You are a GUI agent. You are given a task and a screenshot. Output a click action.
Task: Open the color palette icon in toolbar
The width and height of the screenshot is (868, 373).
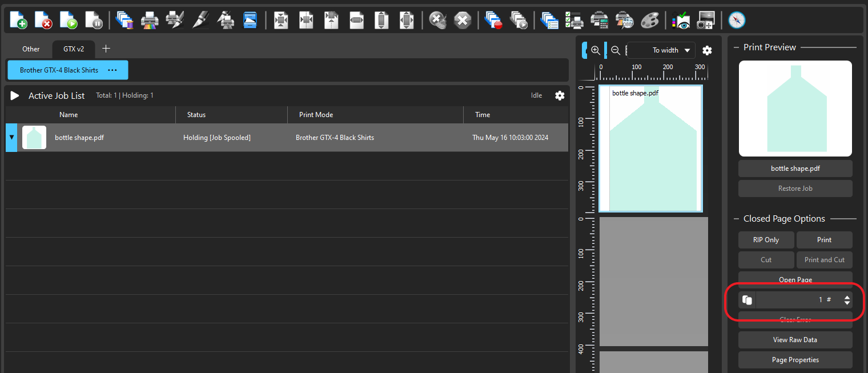[649, 21]
